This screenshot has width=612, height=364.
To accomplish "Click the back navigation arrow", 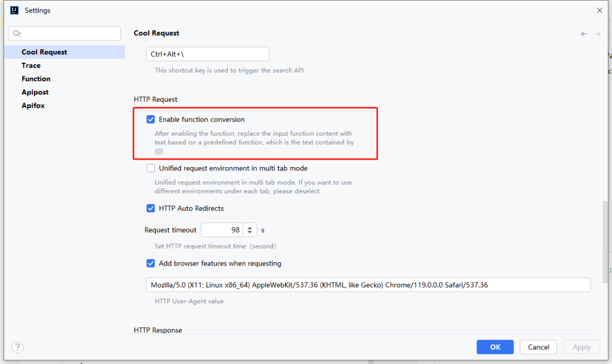I will [584, 33].
